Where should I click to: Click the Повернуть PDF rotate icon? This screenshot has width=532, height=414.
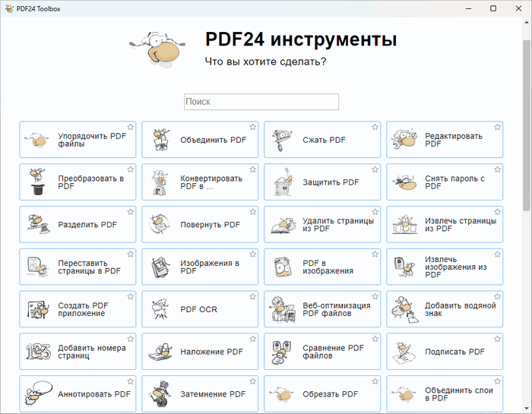(x=160, y=224)
